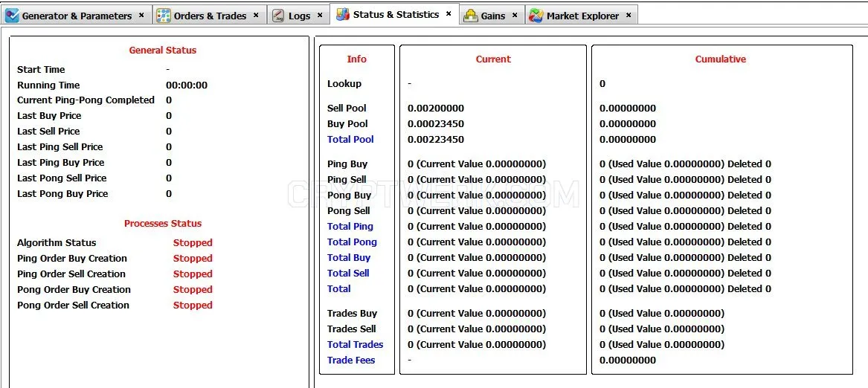Click the Total Trades current value entry
Image resolution: width=868 pixels, height=388 pixels.
point(477,344)
